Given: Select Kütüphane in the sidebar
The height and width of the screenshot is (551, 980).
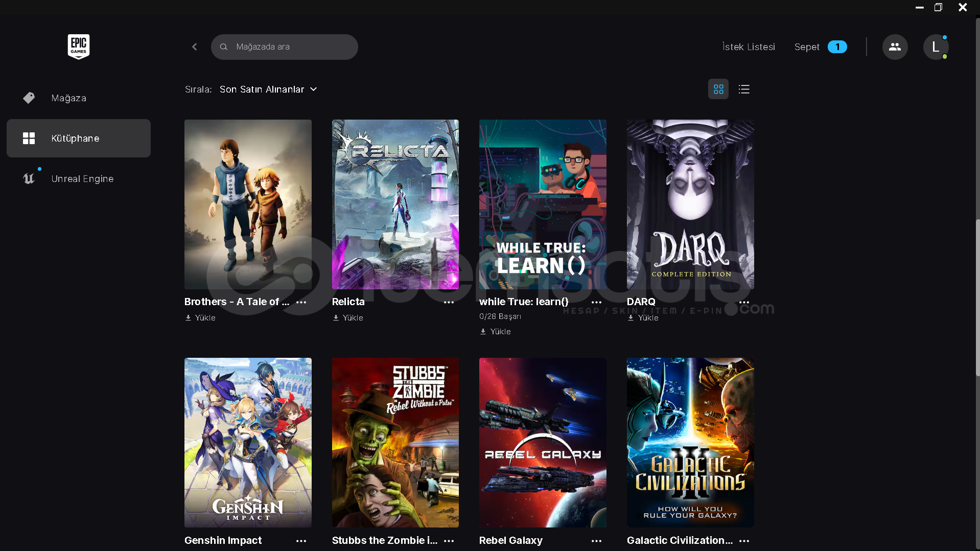Looking at the screenshot, I should tap(79, 138).
